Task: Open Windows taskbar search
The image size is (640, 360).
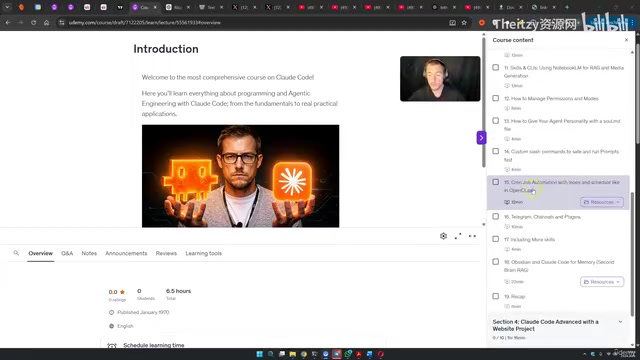Action: (x=270, y=354)
